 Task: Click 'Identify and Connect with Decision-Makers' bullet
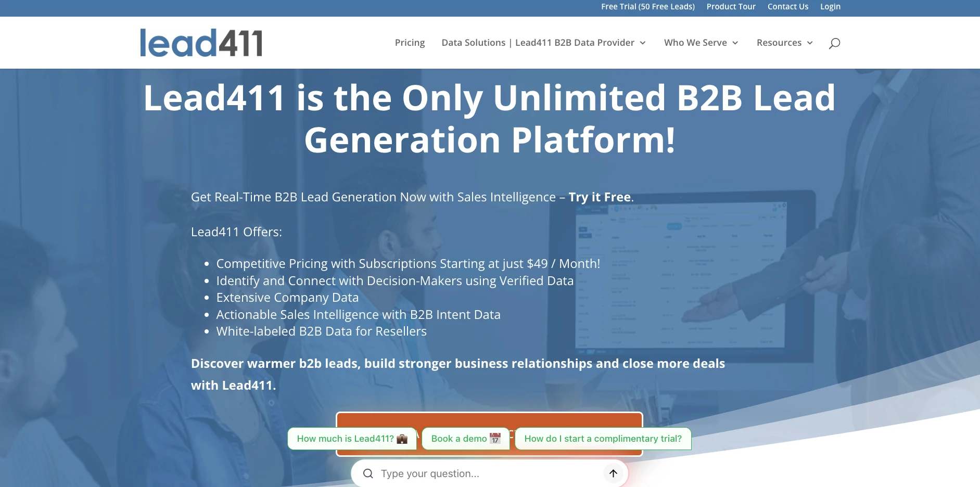(394, 281)
